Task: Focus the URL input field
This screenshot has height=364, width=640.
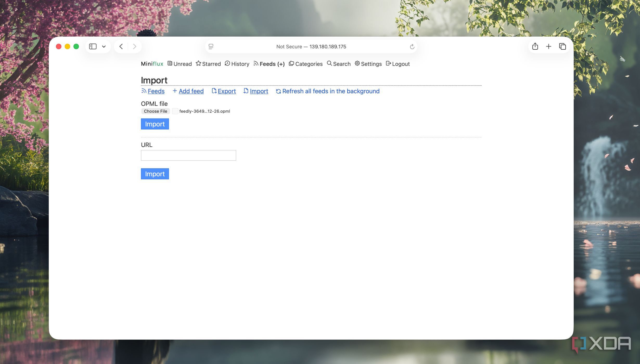Action: coord(188,155)
